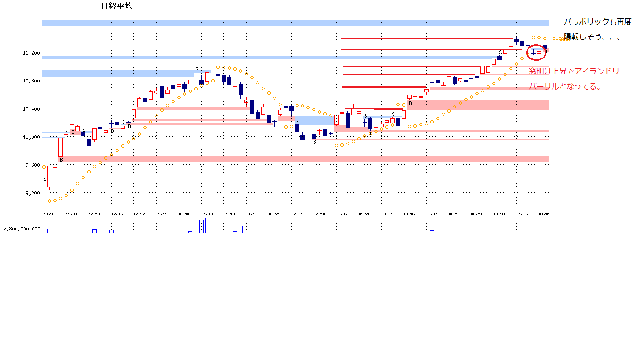Click the volume bar near 03/11

[x=432, y=232]
